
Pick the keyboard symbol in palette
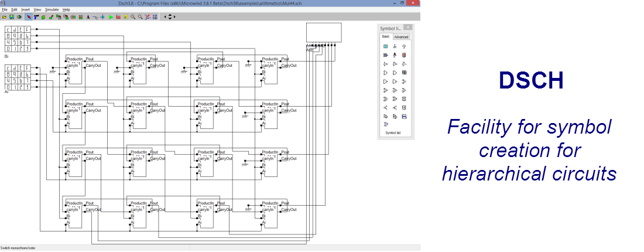(x=404, y=72)
